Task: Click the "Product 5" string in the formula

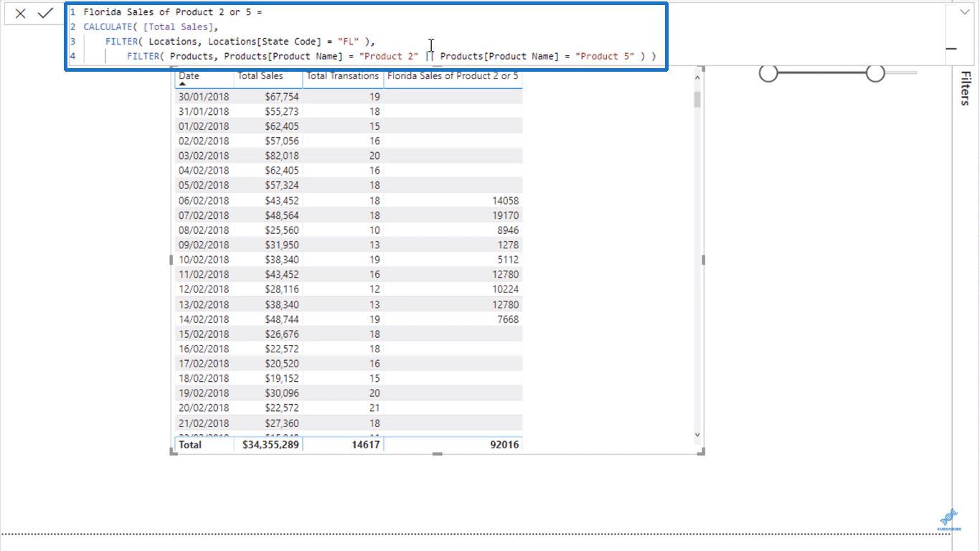Action: [605, 56]
